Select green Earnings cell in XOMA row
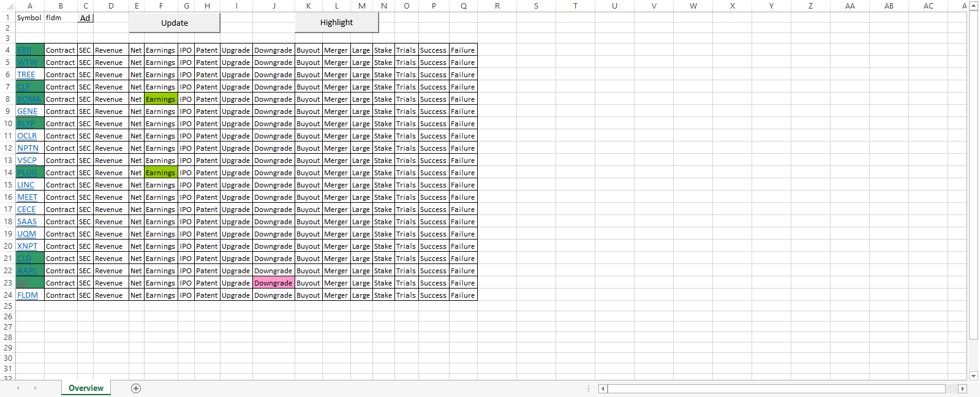Viewport: 980px width, 397px height. pyautogui.click(x=160, y=99)
